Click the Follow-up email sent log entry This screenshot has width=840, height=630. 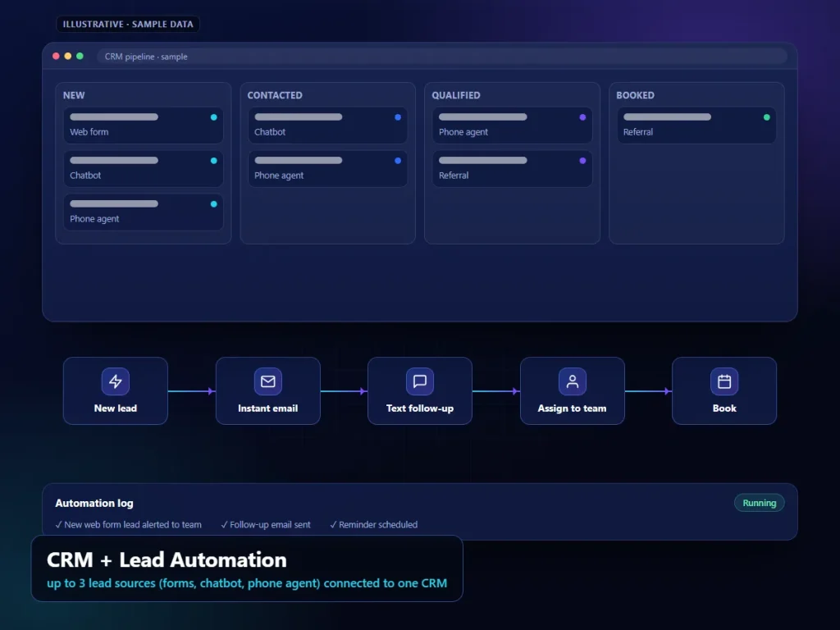266,525
